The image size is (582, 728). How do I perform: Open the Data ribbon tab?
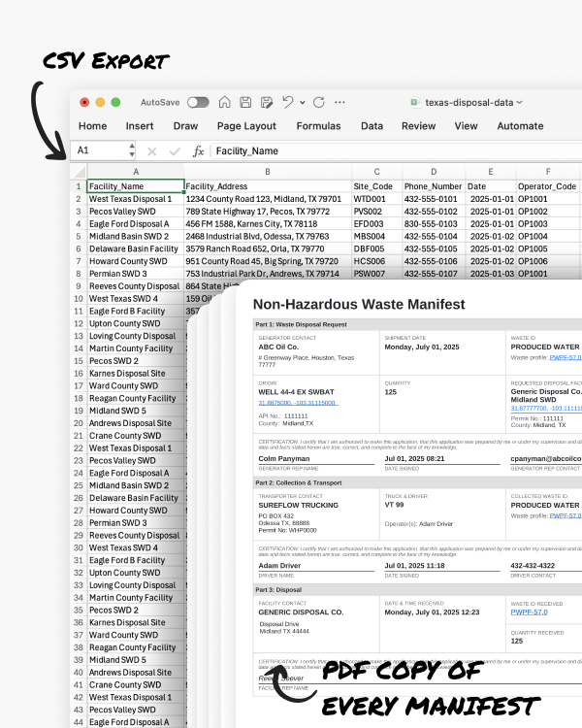[x=372, y=126]
